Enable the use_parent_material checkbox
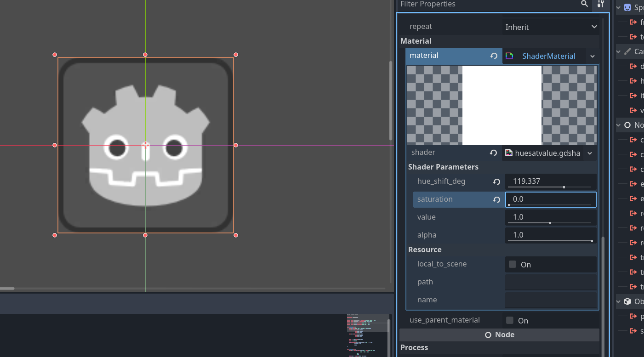Screen dimensions: 644x357 (x=510, y=320)
